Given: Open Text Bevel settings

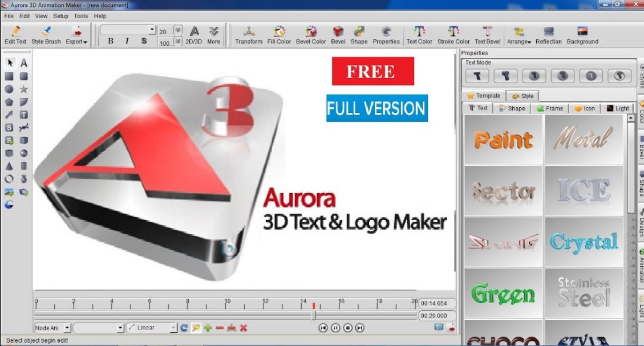Looking at the screenshot, I should (488, 35).
